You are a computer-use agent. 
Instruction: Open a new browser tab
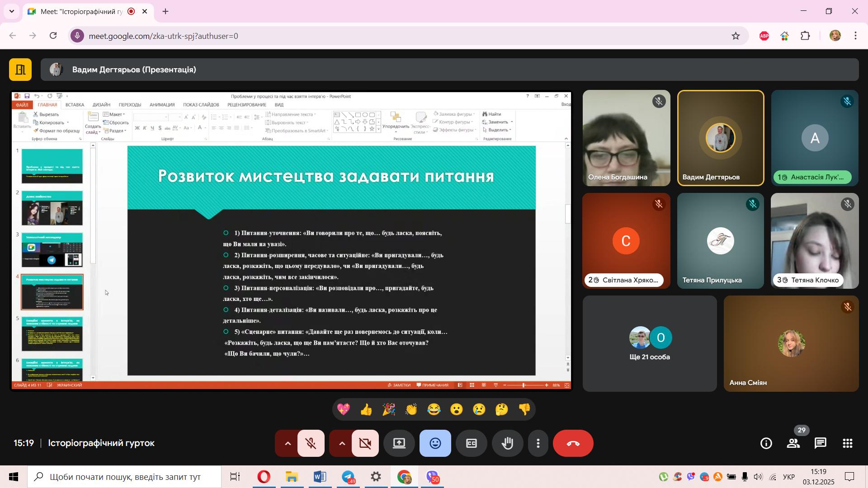click(165, 12)
